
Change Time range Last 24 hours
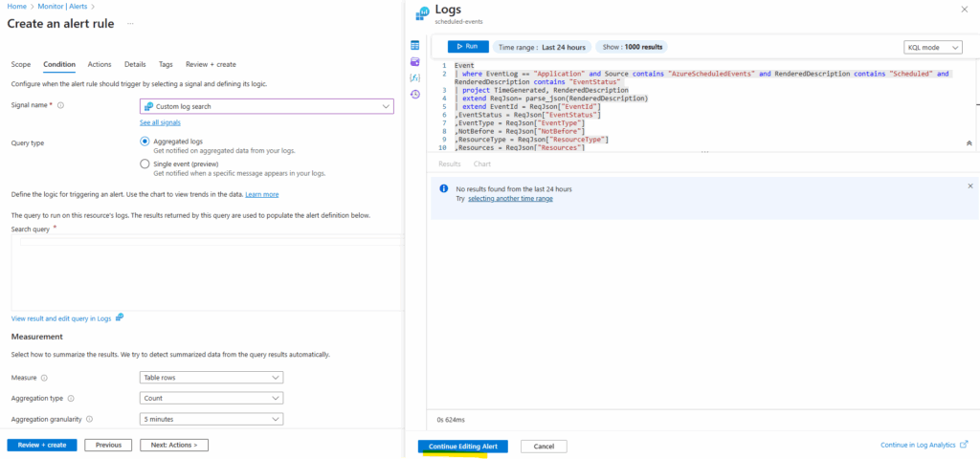(x=542, y=47)
